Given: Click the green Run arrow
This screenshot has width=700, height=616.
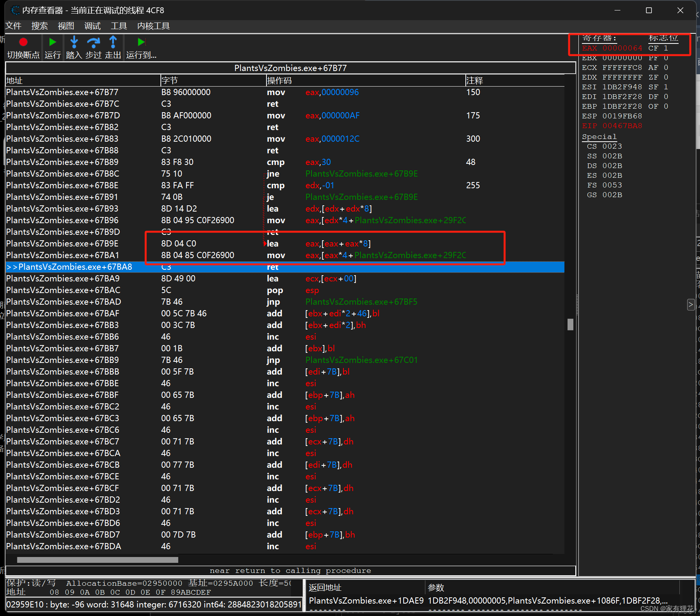Looking at the screenshot, I should click(x=52, y=42).
